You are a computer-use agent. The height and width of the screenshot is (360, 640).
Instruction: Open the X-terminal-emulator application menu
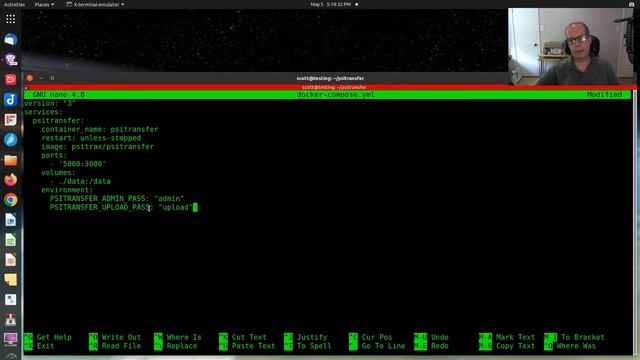[x=96, y=4]
